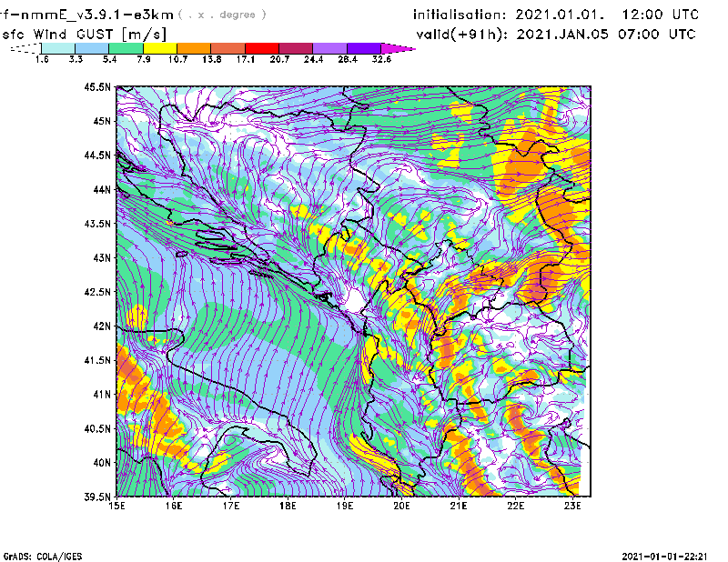Pick the salmon 13.8–17.1 legend swatch

point(228,48)
